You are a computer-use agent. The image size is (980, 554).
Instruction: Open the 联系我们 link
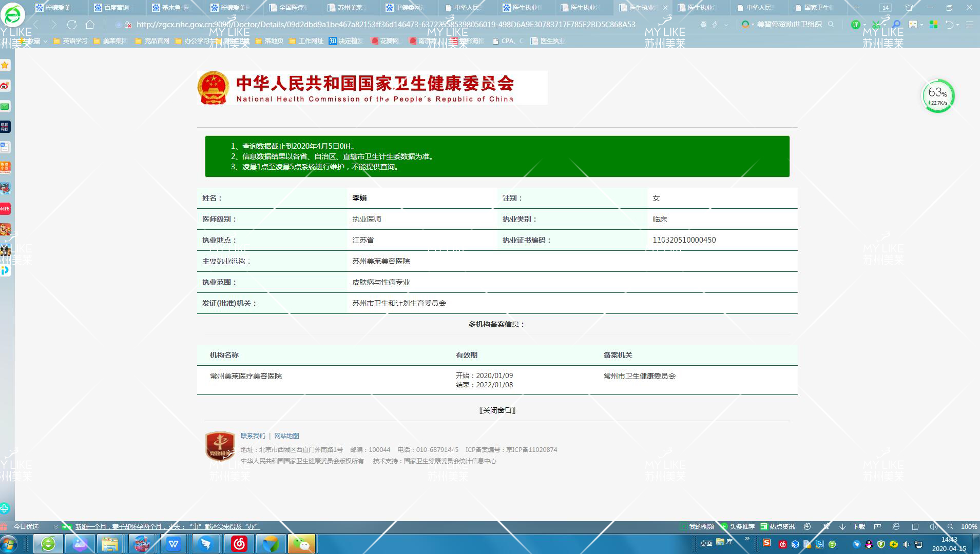(x=253, y=436)
